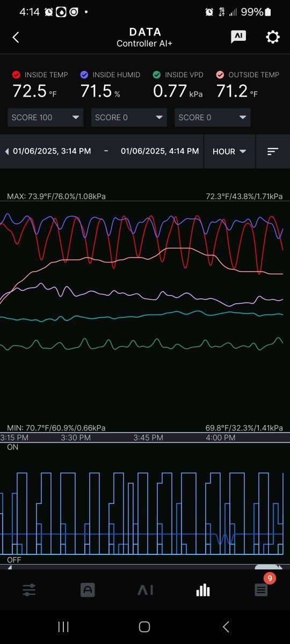Open the HOUR time range dropdown

click(229, 151)
